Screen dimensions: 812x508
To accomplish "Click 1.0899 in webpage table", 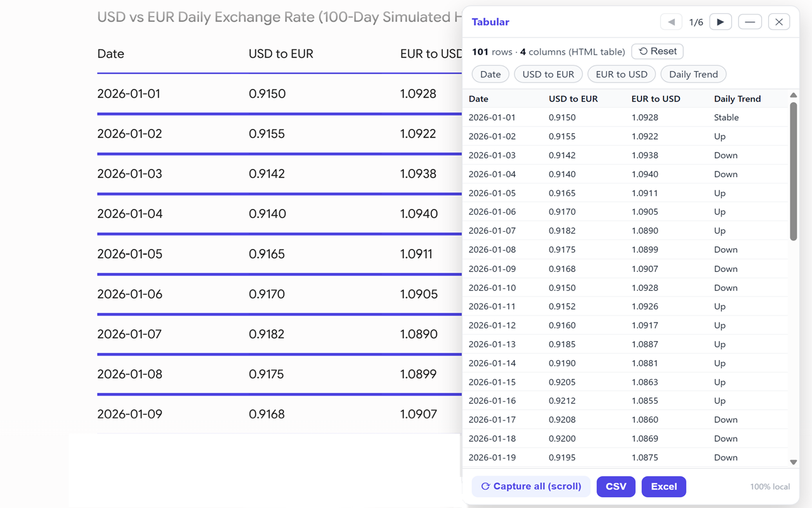I will [x=419, y=374].
